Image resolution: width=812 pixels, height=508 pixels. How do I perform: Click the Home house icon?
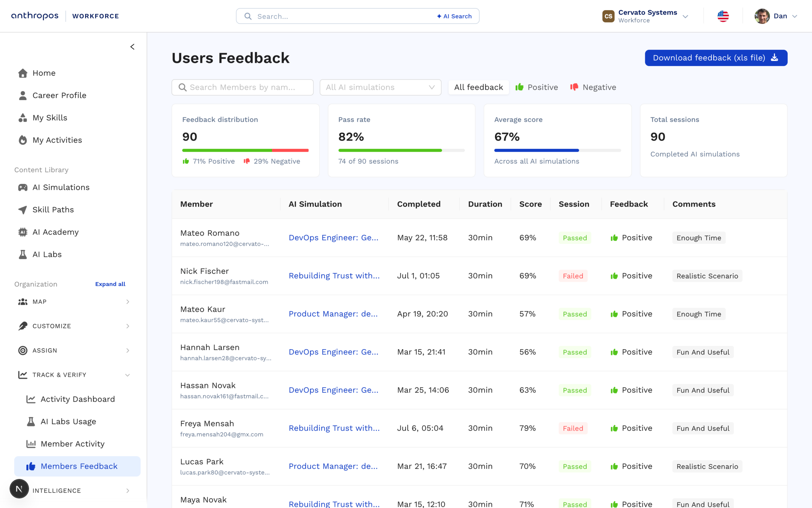(x=23, y=73)
